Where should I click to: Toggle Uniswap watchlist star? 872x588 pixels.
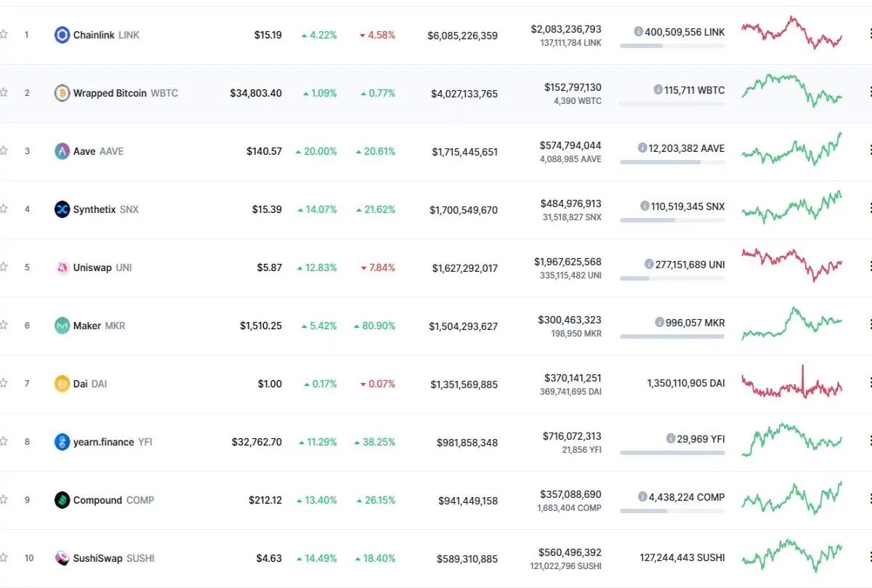[x=4, y=267]
